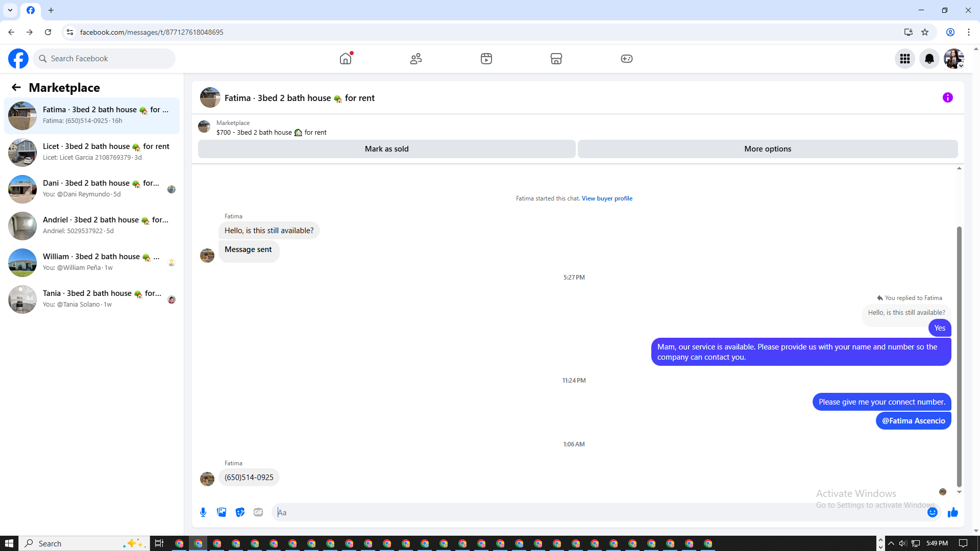Open View buyer profile link
980x551 pixels.
point(607,198)
